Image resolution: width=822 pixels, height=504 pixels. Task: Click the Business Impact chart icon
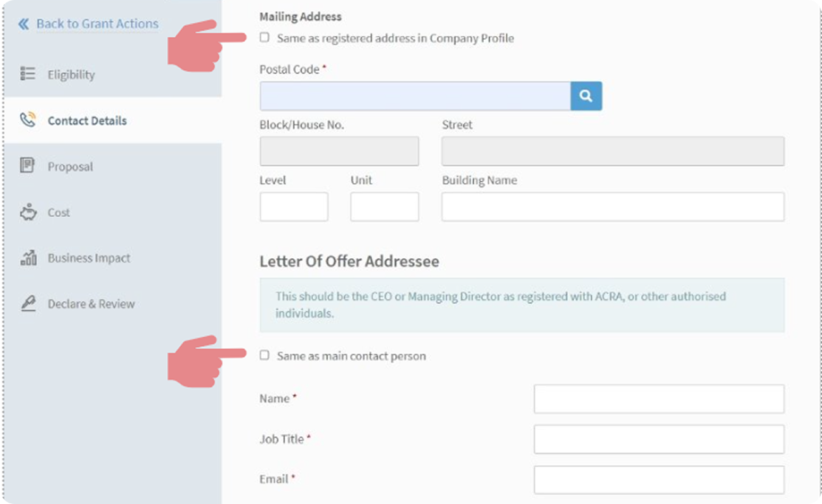click(x=28, y=258)
